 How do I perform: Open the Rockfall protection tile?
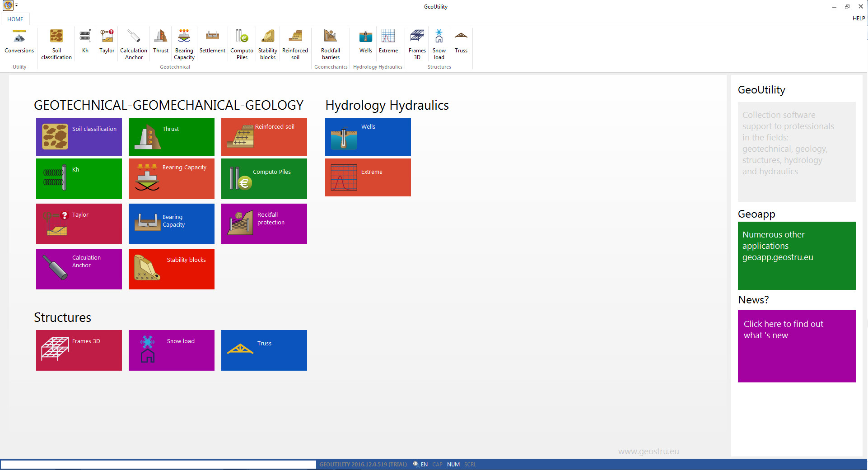point(264,224)
